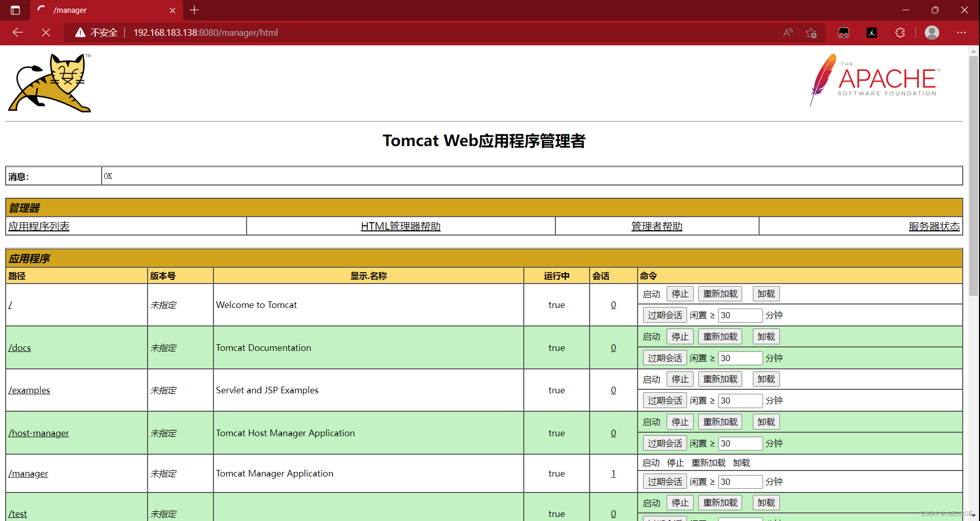The image size is (980, 521).
Task: Click the address bar URL
Action: pos(206,33)
